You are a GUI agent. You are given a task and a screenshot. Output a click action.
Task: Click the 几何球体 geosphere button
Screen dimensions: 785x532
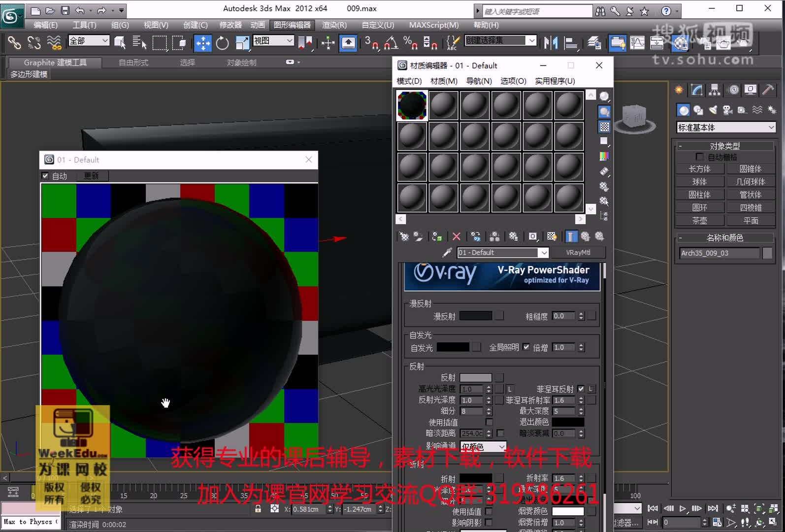point(751,182)
